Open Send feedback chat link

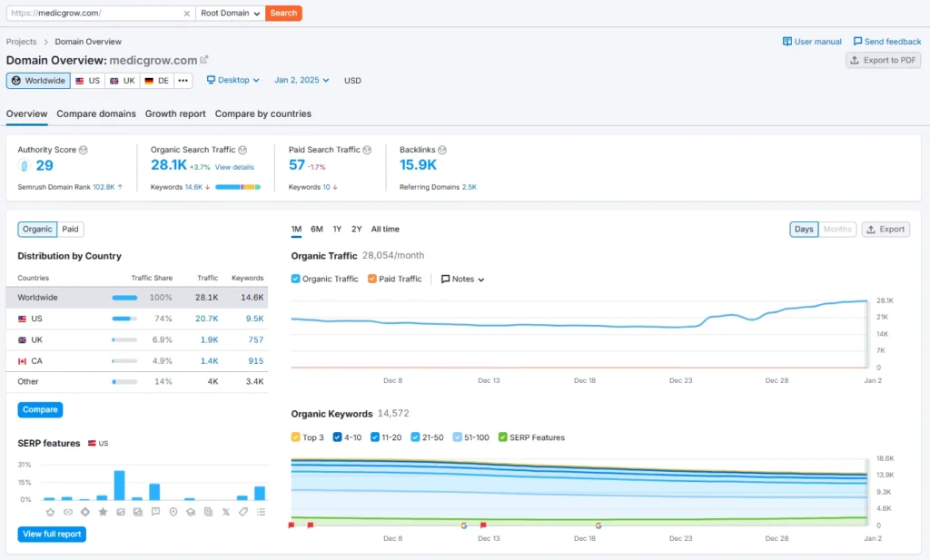886,42
